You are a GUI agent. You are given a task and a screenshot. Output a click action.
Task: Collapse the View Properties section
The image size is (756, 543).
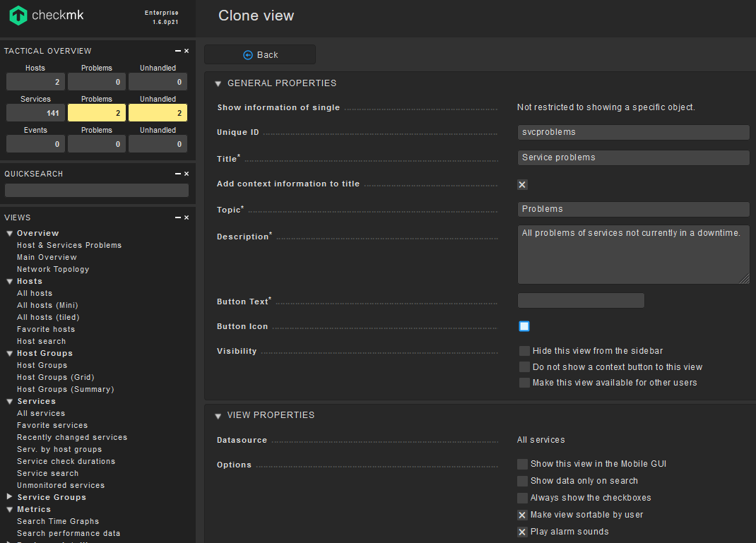tap(218, 416)
